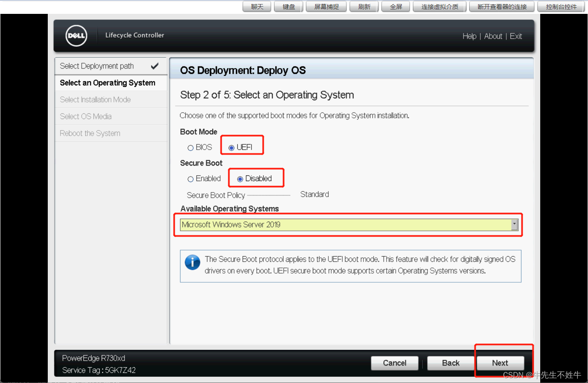Open the Select an Operating System step
Image resolution: width=588 pixels, height=383 pixels.
click(x=111, y=83)
